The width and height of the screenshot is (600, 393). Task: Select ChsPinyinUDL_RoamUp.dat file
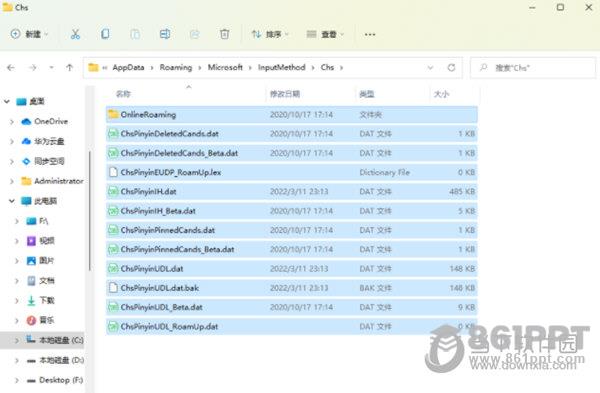coord(292,326)
